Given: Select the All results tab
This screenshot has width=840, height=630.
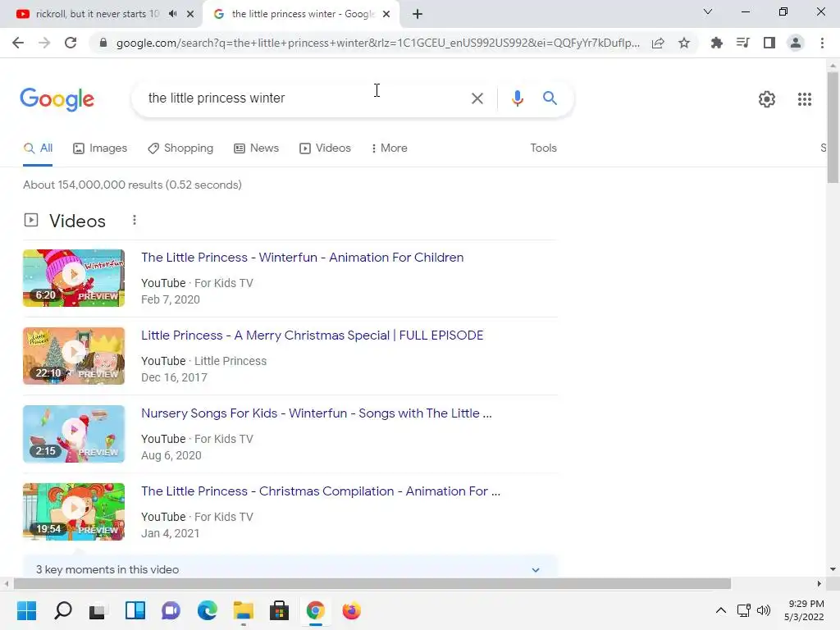Looking at the screenshot, I should (x=38, y=148).
